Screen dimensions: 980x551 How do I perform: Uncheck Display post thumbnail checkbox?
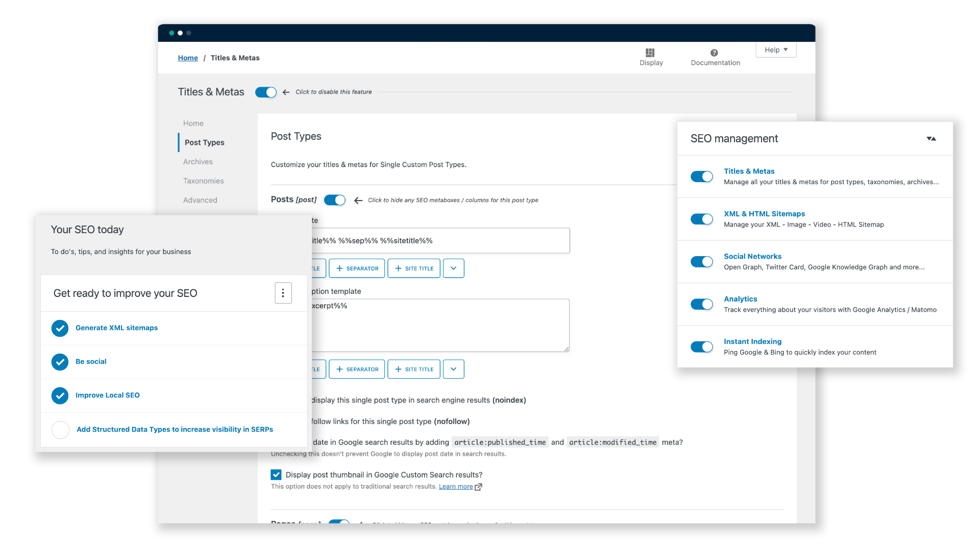(276, 475)
